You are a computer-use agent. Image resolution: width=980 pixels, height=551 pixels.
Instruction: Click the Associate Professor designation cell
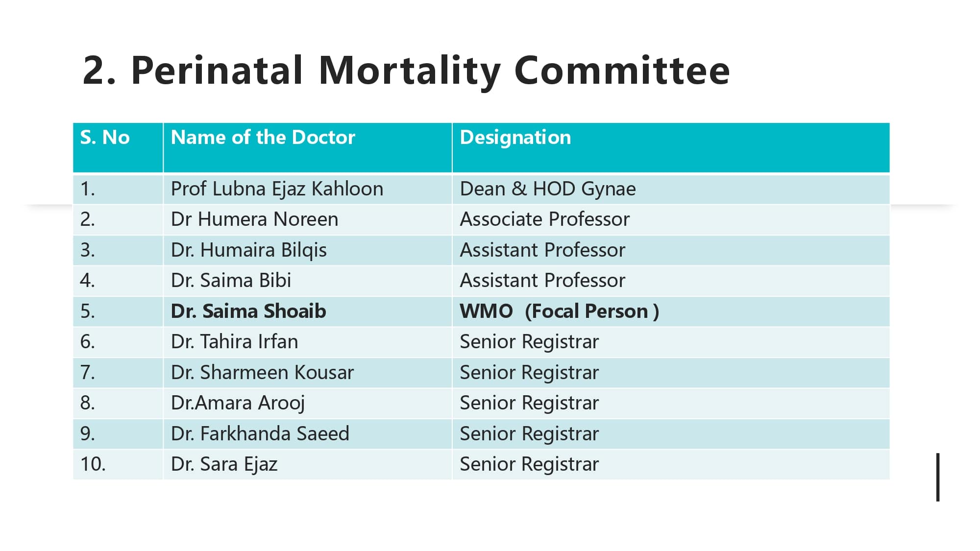[671, 219]
